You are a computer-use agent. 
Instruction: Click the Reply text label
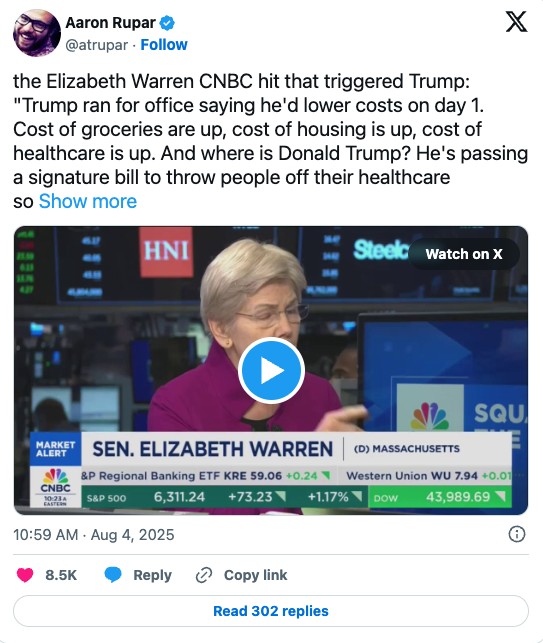(x=152, y=575)
